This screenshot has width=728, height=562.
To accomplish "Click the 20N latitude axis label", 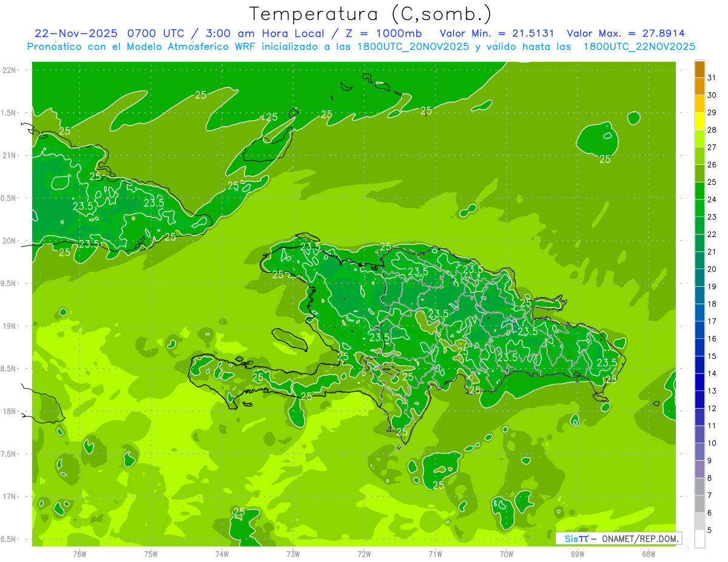I will tap(10, 241).
